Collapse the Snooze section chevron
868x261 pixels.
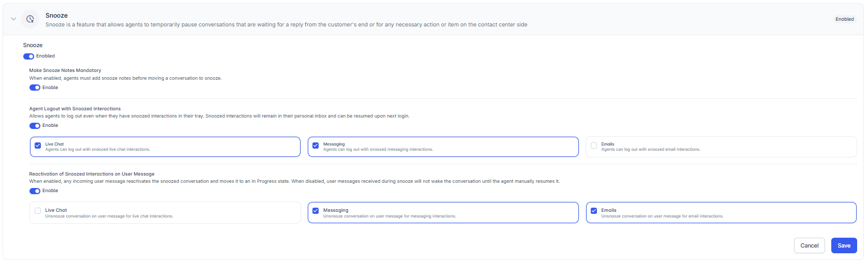click(x=13, y=19)
